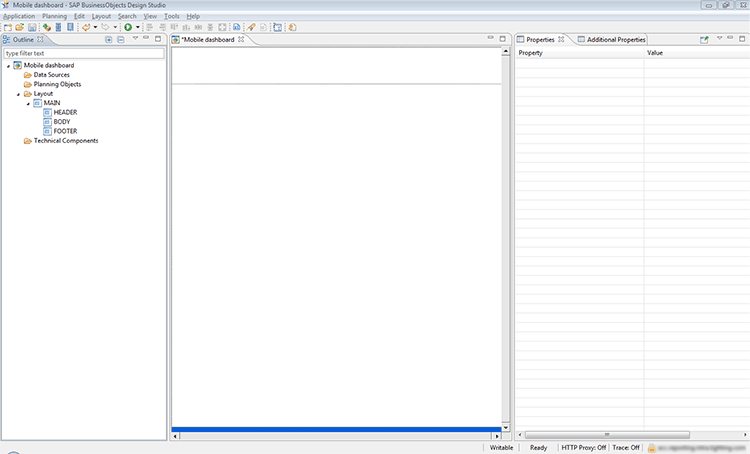Open the Search menu

coord(127,16)
